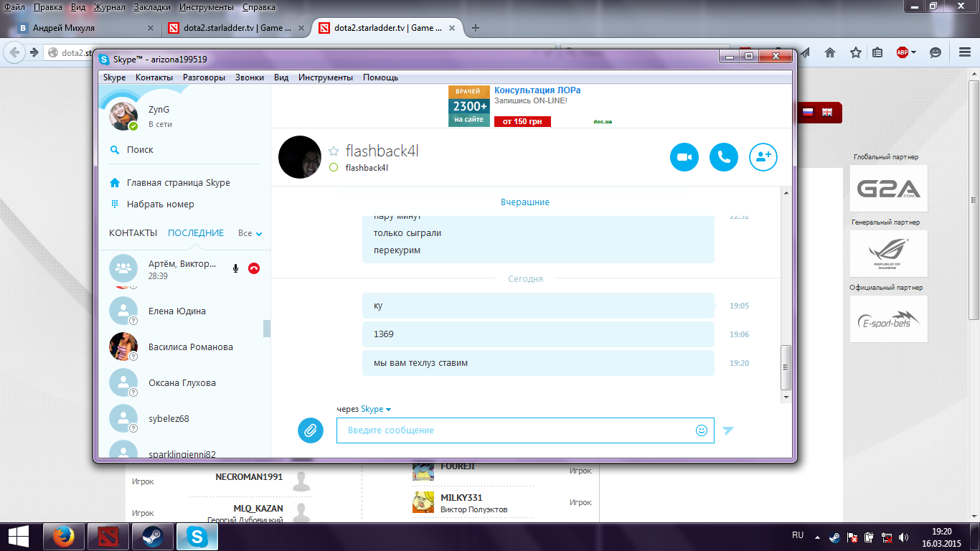The image size is (980, 551).
Task: Open Adblock Plus toolbar icon
Action: pos(903,52)
